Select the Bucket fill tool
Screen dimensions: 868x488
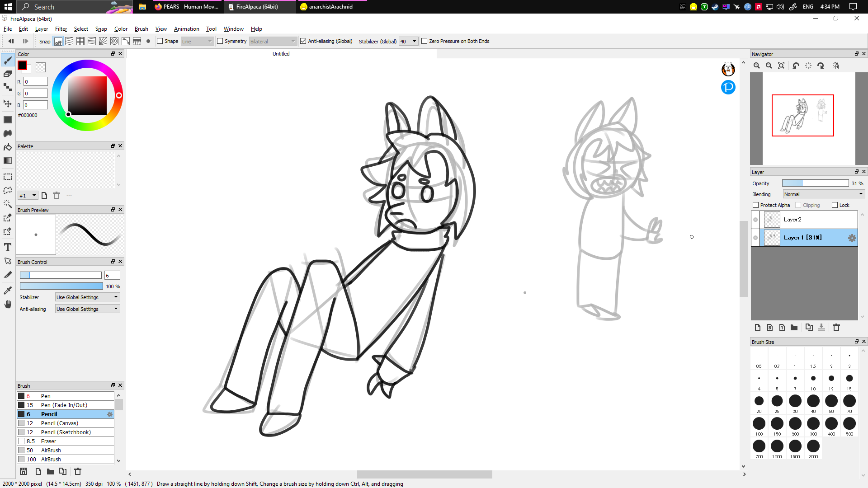coord(8,147)
